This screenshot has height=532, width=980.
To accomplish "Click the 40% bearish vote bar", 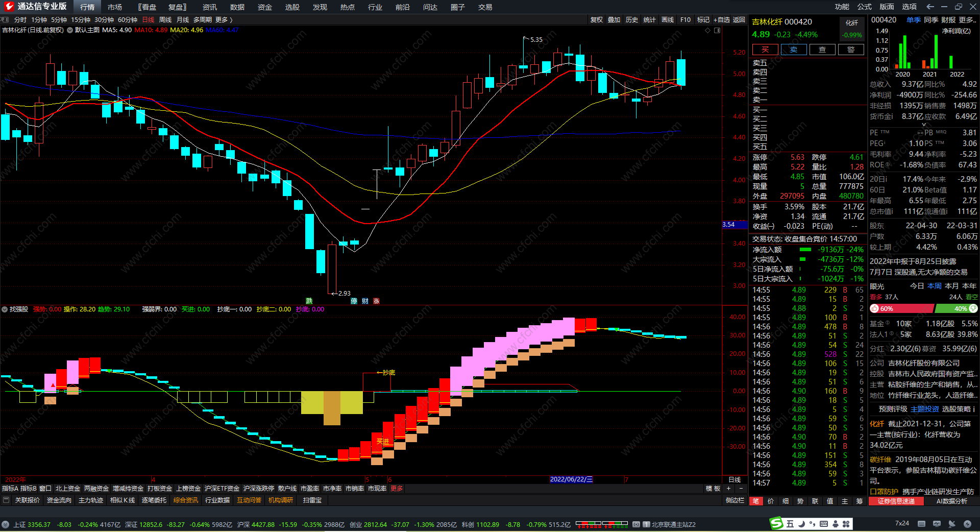I will pos(956,309).
